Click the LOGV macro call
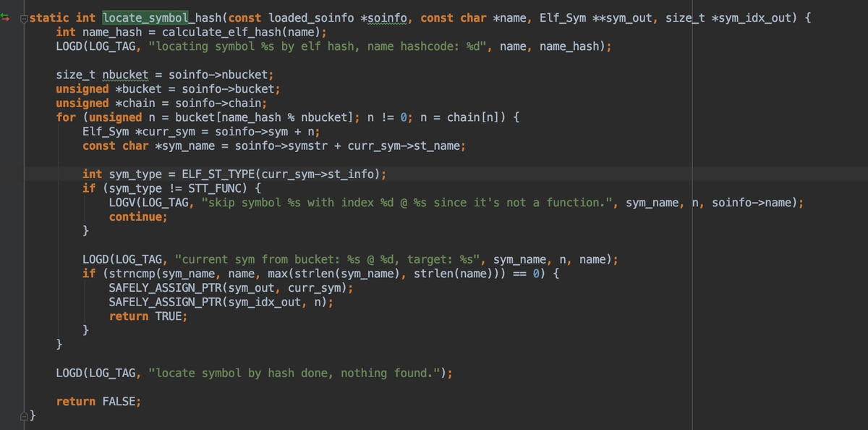868x430 pixels. pyautogui.click(x=122, y=203)
